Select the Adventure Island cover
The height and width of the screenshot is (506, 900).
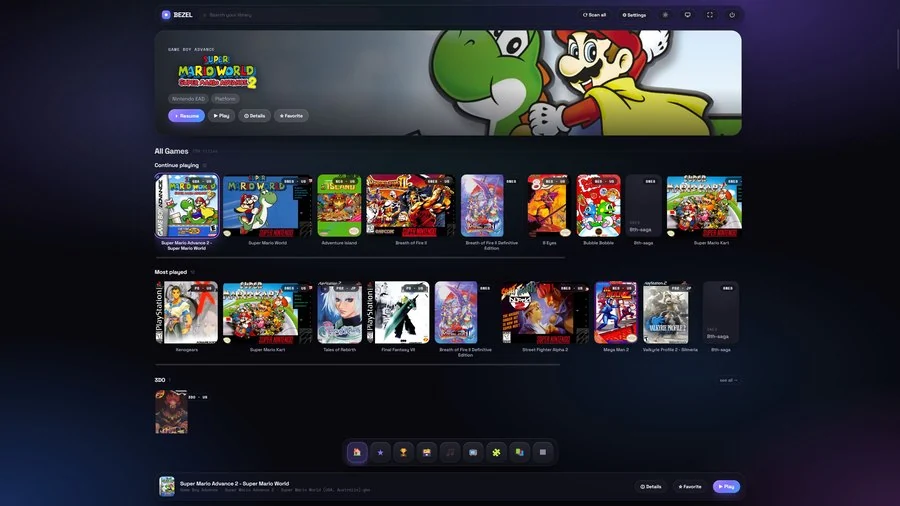339,206
